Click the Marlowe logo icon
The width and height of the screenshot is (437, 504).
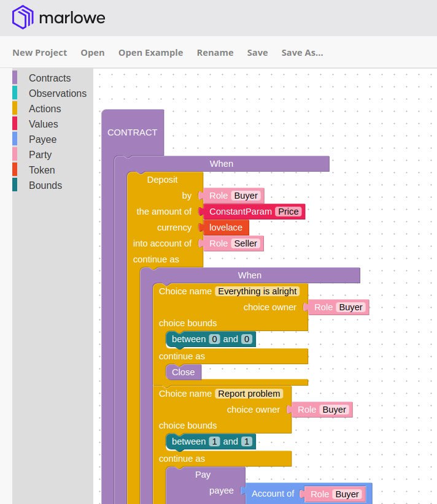pos(23,18)
